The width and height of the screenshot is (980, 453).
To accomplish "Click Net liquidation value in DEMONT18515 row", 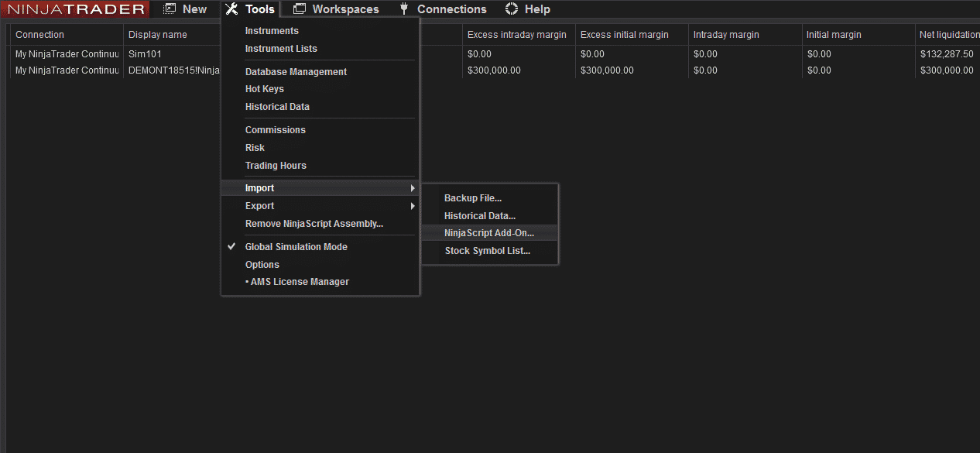I will (947, 70).
